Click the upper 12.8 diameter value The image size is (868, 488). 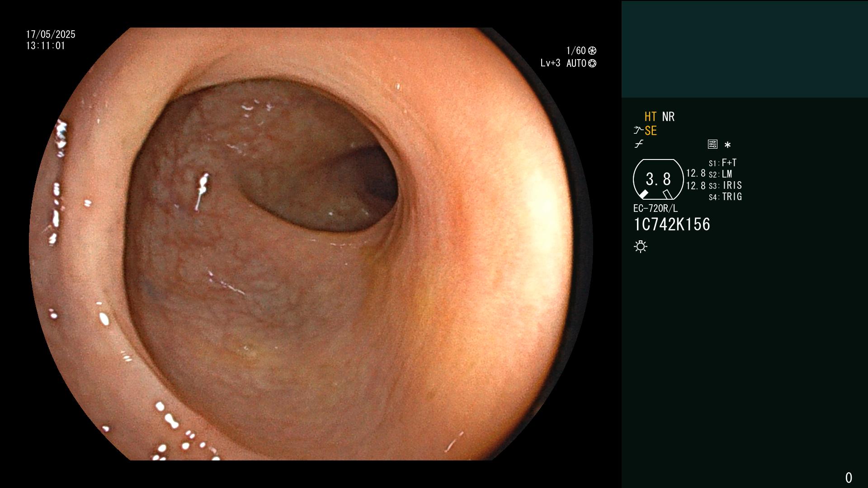click(696, 173)
